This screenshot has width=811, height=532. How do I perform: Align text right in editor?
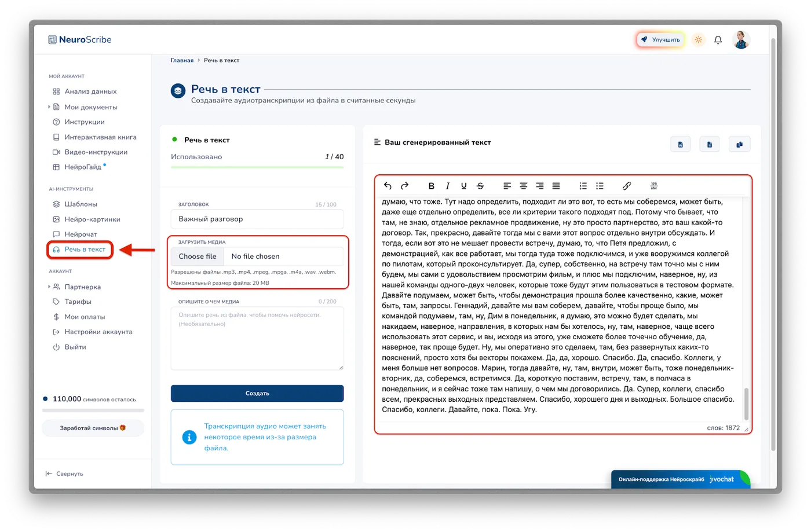[x=539, y=186]
